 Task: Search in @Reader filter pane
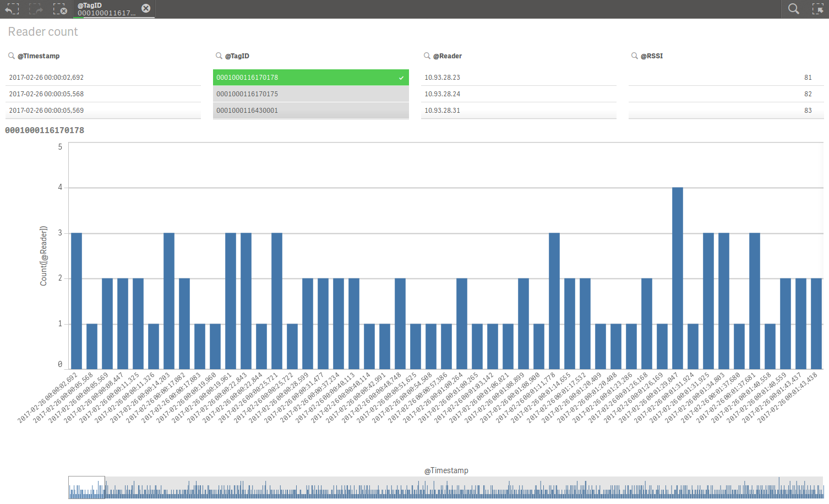pyautogui.click(x=427, y=56)
